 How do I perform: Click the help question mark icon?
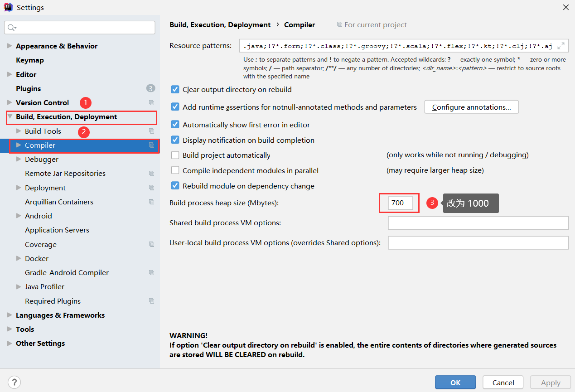pyautogui.click(x=14, y=382)
